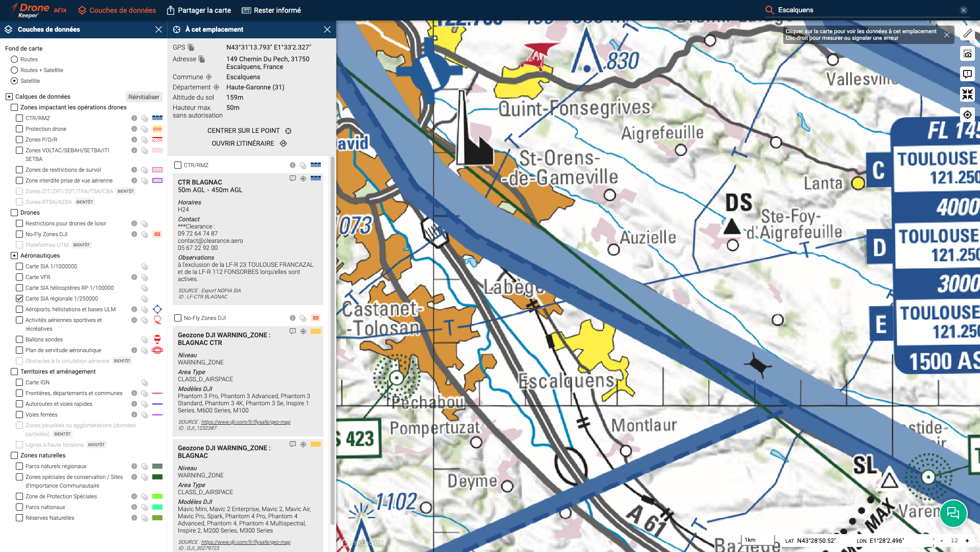
Task: Zoom in with the plus button
Action: pyautogui.click(x=967, y=541)
